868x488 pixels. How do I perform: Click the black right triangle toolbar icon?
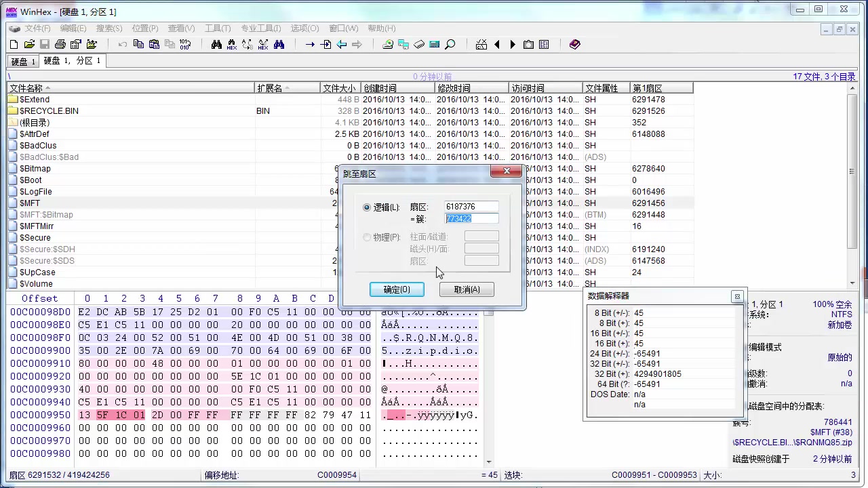pyautogui.click(x=513, y=45)
